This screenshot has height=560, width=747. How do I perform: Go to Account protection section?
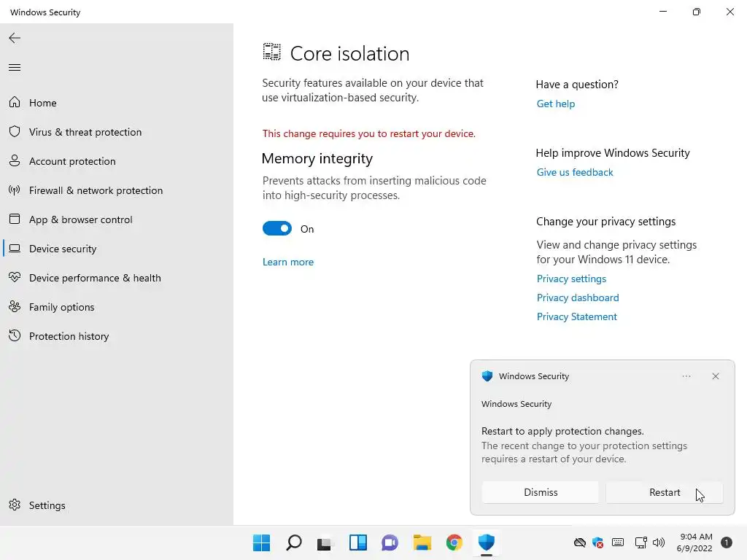click(72, 161)
